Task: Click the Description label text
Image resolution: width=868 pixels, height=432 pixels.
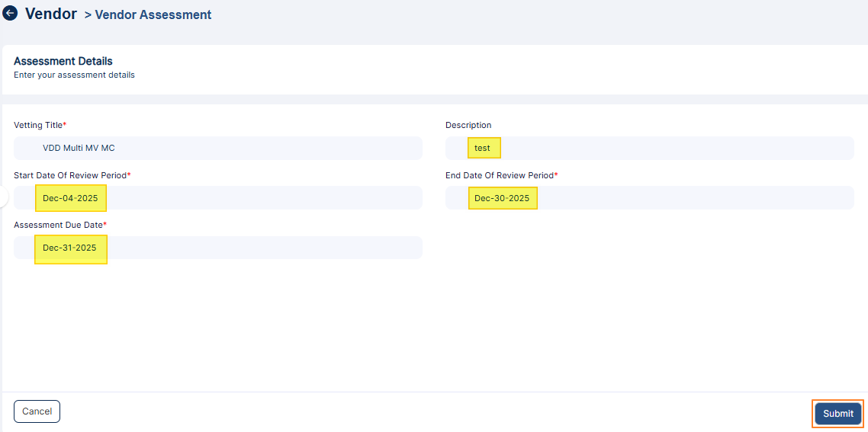Action: coord(468,125)
